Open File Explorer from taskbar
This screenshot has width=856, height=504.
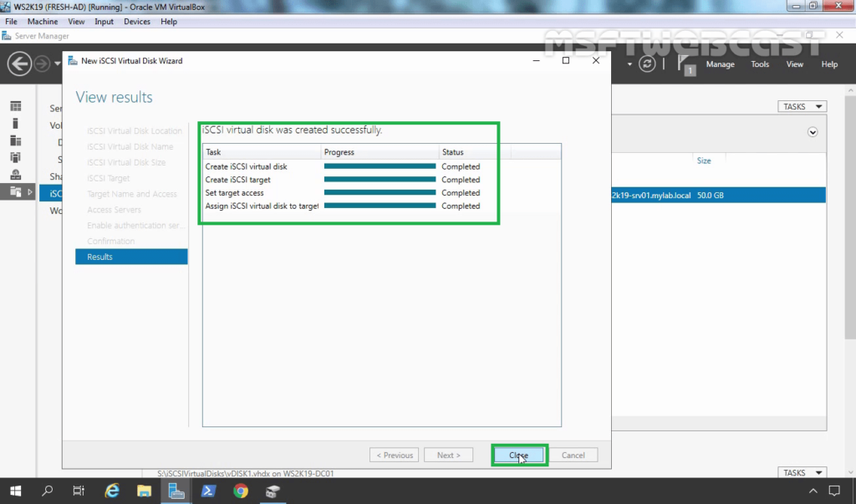144,491
